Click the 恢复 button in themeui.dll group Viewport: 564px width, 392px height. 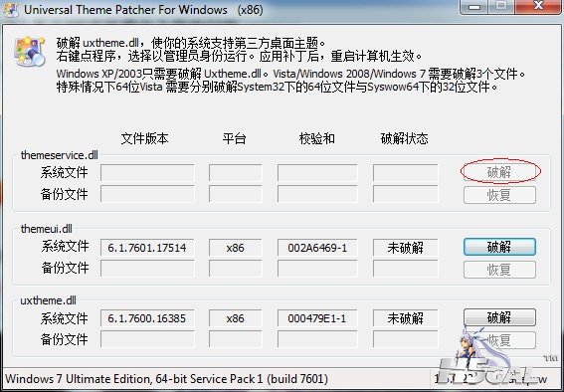[x=499, y=270]
